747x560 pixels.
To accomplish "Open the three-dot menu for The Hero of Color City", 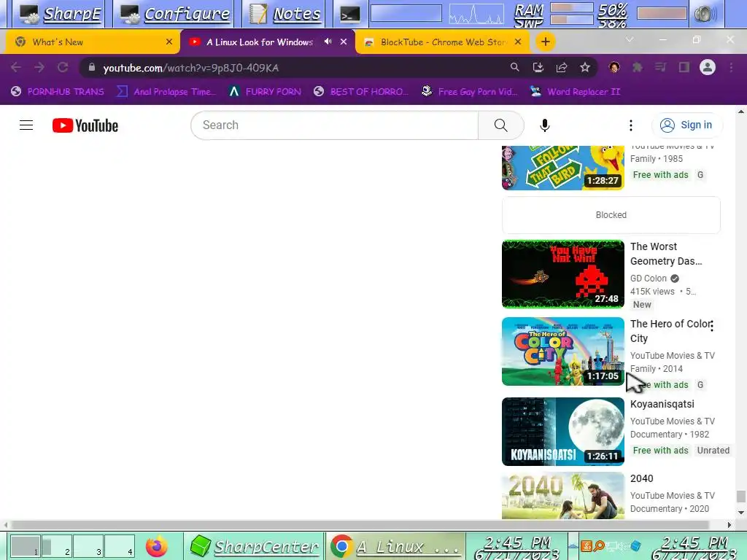I will coord(711,326).
